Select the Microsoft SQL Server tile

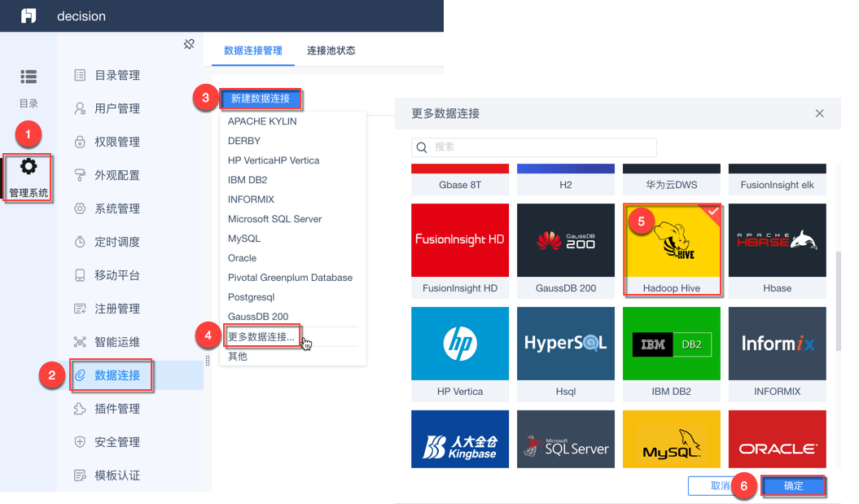pos(566,439)
